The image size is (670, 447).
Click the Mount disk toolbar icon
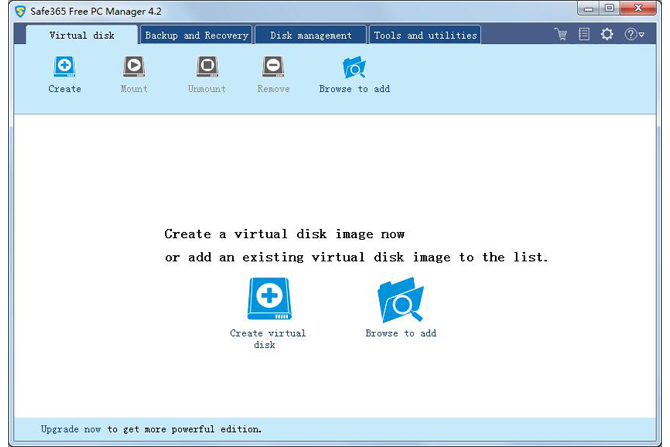pos(134,66)
